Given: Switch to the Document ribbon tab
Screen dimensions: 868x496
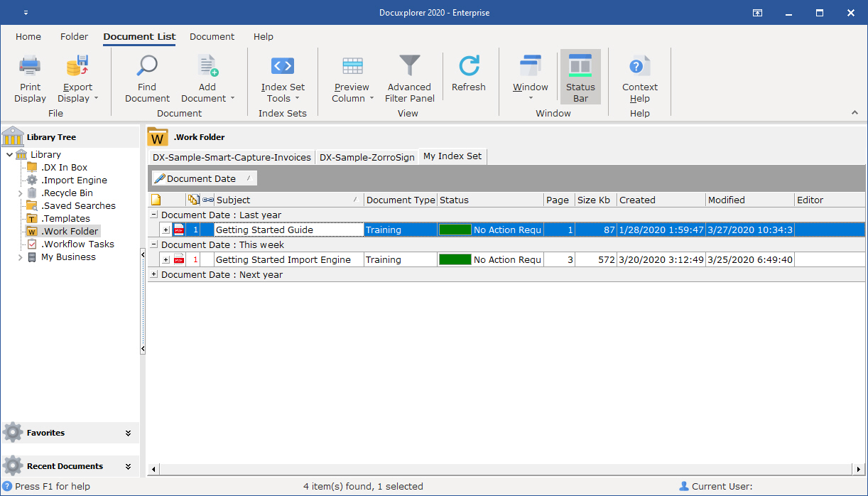Looking at the screenshot, I should (212, 36).
